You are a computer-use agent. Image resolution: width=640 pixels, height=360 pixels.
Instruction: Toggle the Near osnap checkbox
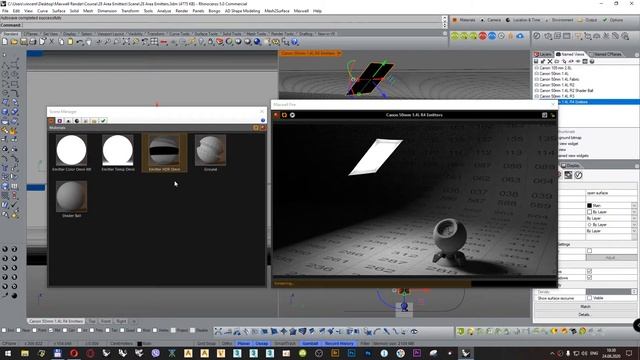[x=19, y=331]
